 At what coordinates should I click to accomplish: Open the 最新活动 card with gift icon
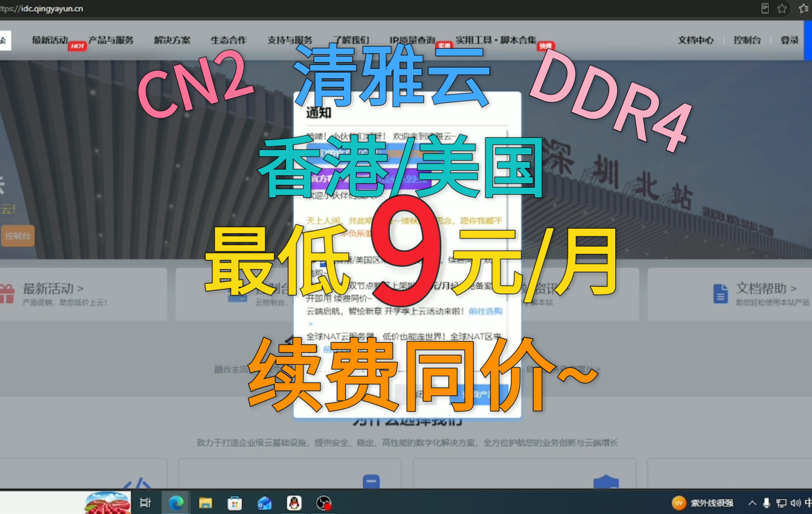(x=7, y=294)
